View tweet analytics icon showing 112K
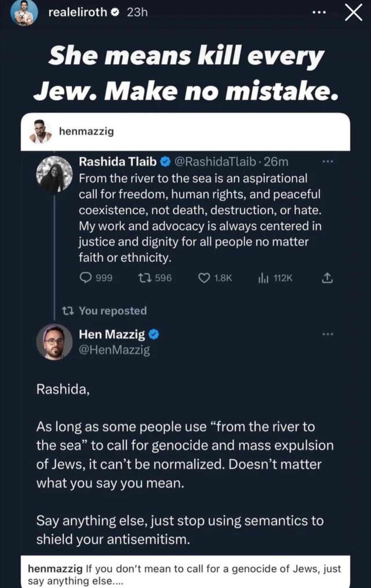 click(x=263, y=278)
